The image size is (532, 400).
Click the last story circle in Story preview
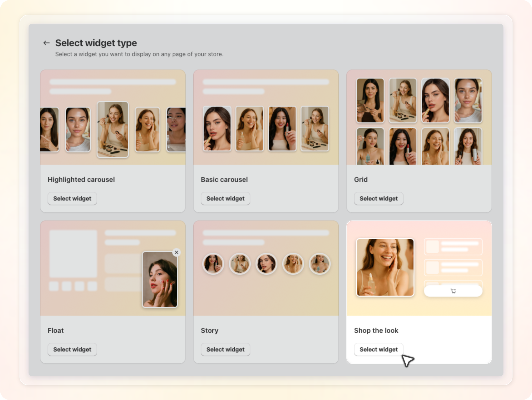click(320, 264)
